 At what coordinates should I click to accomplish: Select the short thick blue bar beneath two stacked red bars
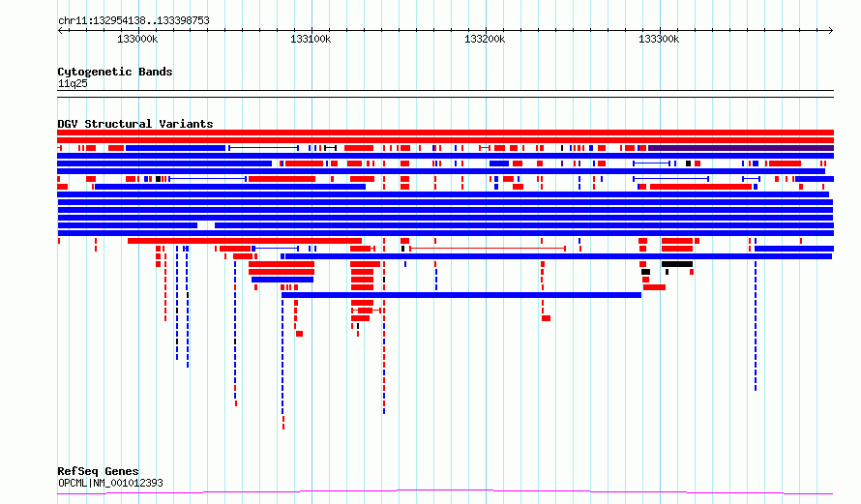pyautogui.click(x=282, y=280)
